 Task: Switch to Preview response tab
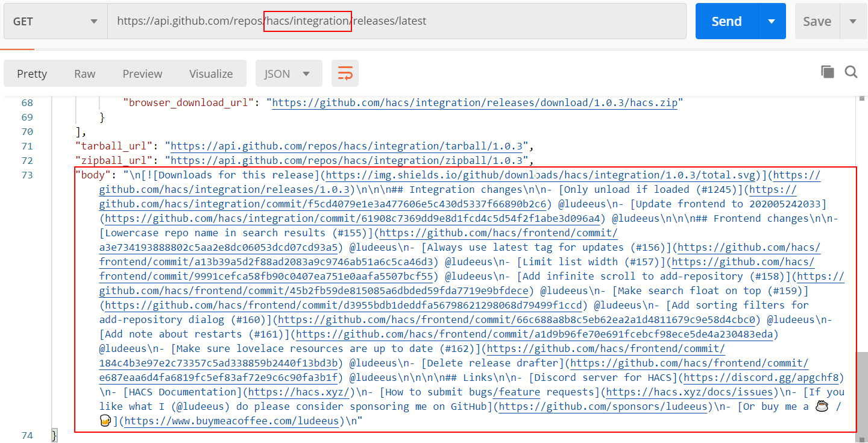pos(142,74)
